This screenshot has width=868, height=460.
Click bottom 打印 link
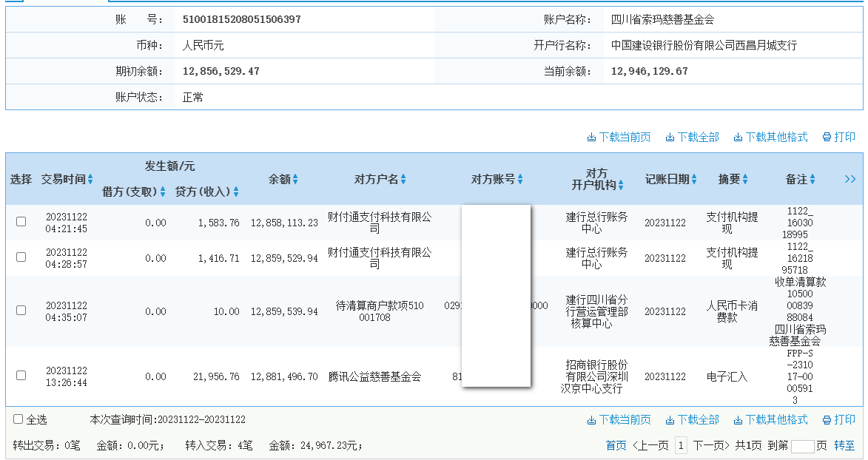[838, 419]
